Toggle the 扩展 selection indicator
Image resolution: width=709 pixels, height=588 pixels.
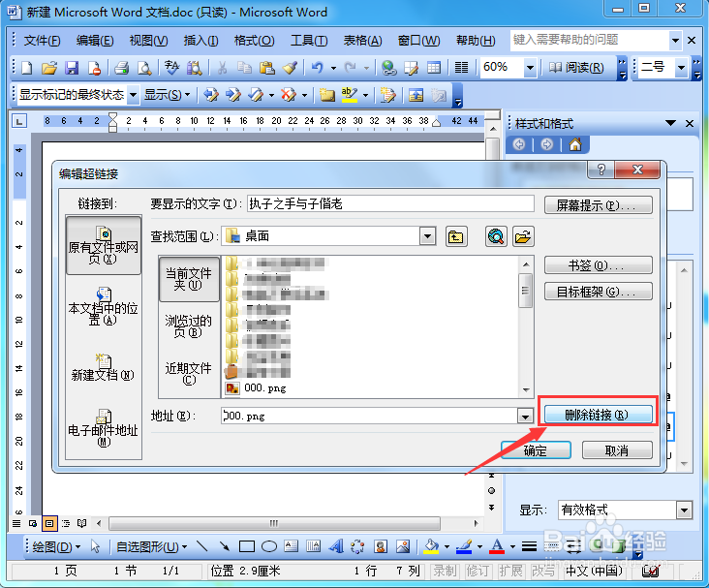[x=510, y=572]
